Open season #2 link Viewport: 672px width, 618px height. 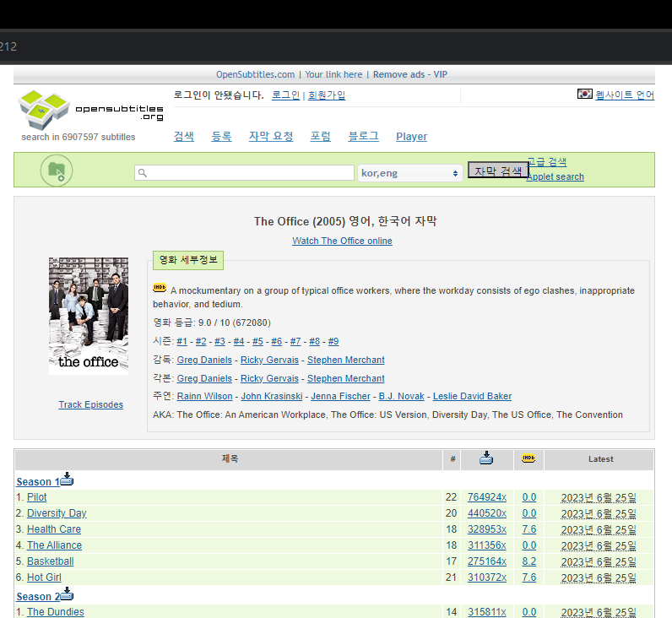coord(201,342)
